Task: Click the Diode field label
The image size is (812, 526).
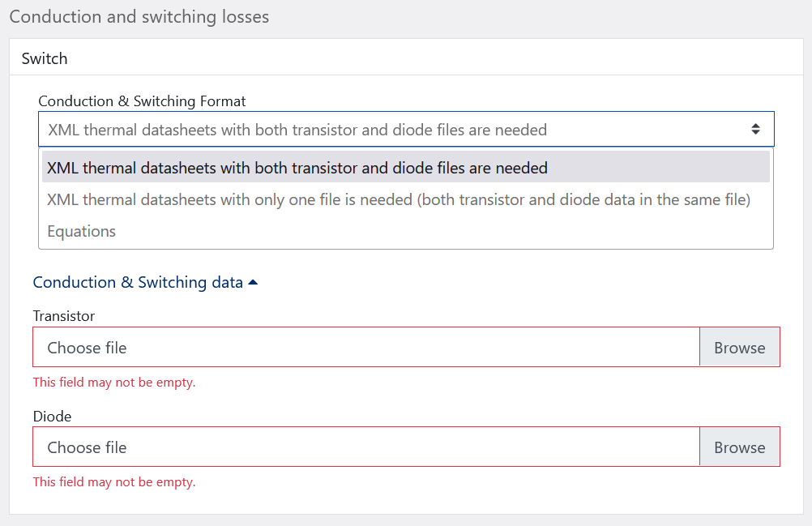Action: (x=52, y=417)
